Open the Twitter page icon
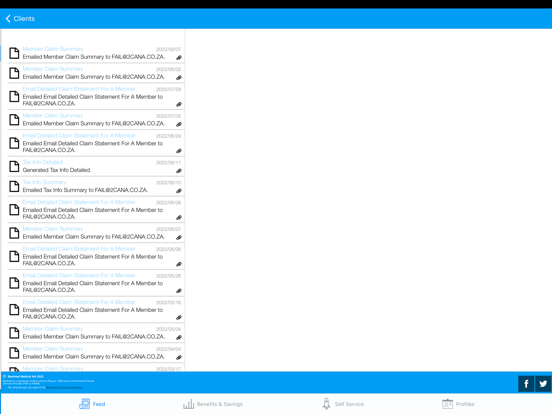The image size is (552, 414). (543, 383)
